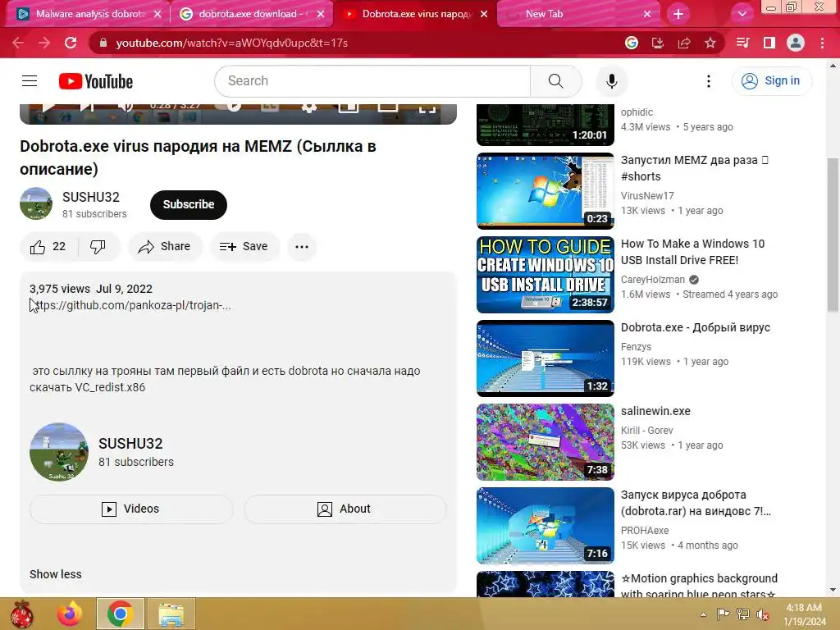
Task: Open SUSHU32 About button
Action: point(345,509)
